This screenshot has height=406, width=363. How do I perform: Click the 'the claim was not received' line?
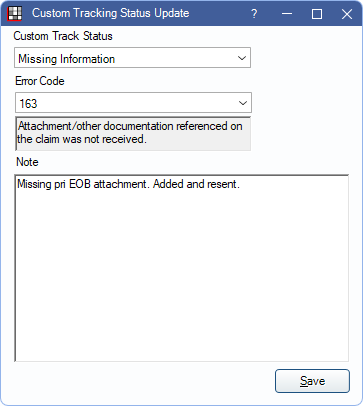point(82,139)
